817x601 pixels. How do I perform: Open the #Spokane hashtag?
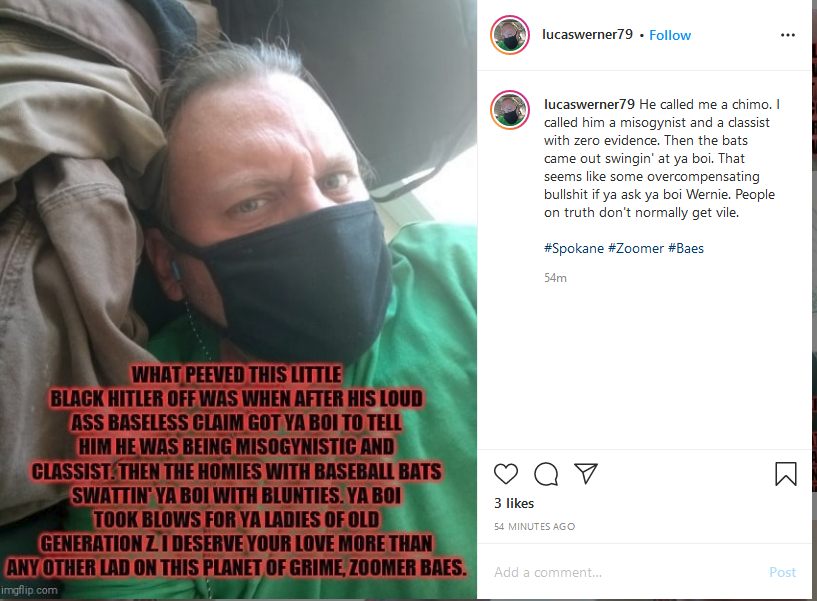(574, 248)
